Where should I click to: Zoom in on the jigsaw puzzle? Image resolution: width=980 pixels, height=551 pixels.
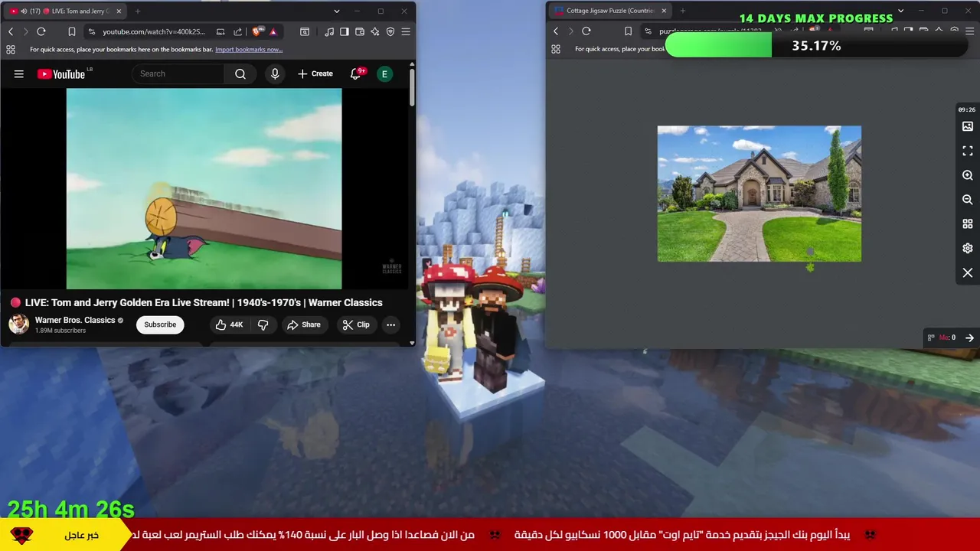[x=968, y=175]
